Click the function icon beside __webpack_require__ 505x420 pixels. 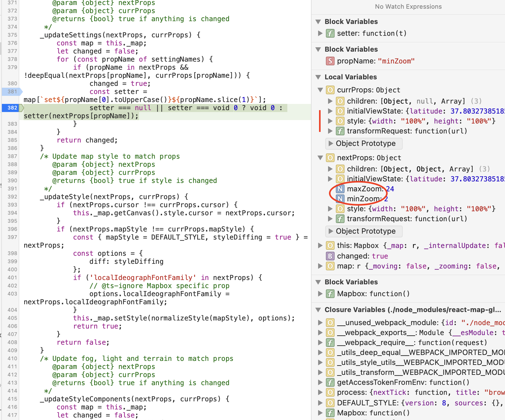pos(330,343)
